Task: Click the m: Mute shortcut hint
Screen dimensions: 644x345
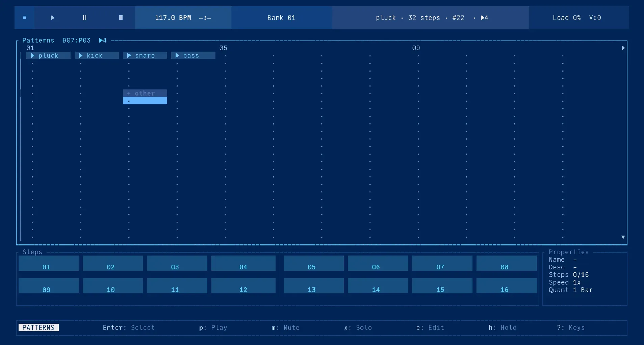Action: pos(285,327)
